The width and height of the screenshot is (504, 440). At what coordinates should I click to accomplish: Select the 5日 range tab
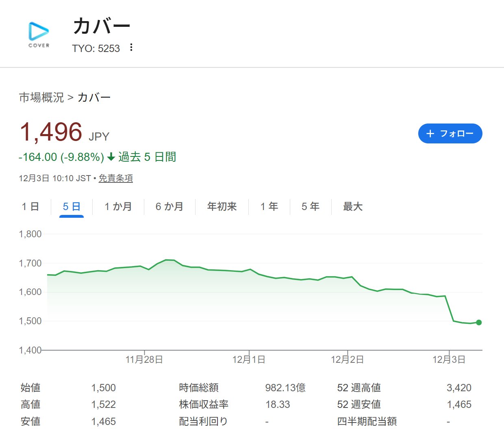click(72, 207)
